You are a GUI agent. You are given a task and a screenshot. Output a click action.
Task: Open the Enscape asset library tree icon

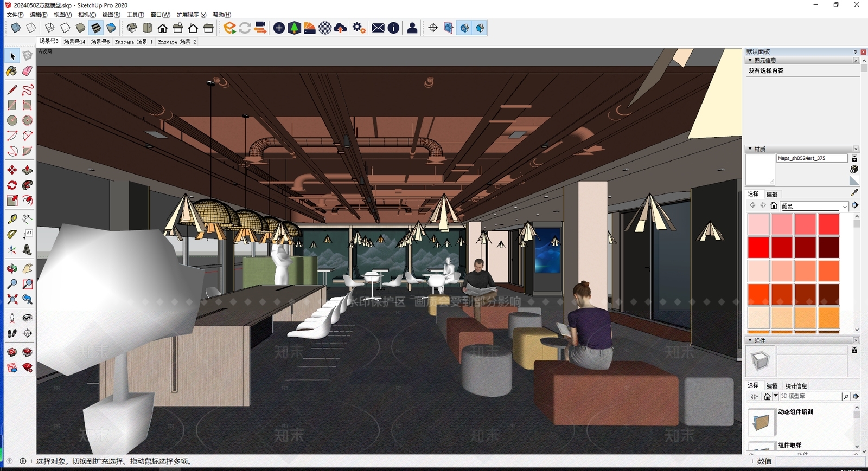pyautogui.click(x=294, y=28)
